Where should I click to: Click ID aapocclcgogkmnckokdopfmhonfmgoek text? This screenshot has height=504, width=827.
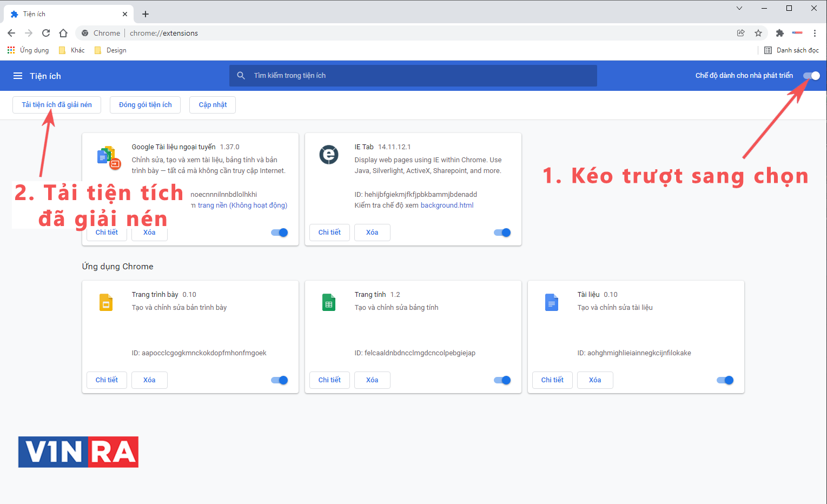pyautogui.click(x=199, y=353)
